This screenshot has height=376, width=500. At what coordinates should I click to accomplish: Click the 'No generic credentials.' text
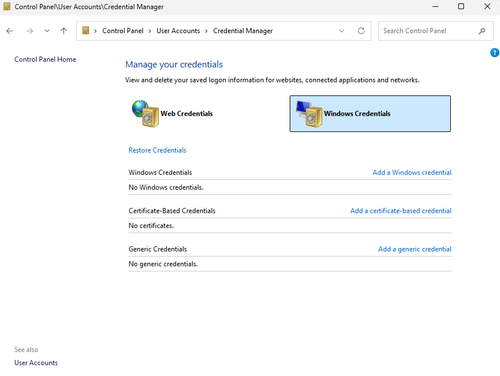click(x=163, y=264)
